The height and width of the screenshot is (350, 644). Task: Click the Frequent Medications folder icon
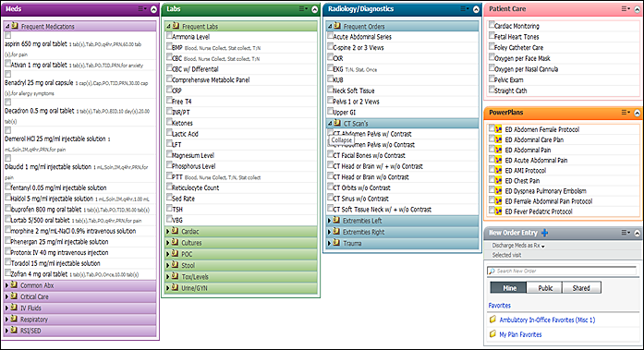(15, 26)
